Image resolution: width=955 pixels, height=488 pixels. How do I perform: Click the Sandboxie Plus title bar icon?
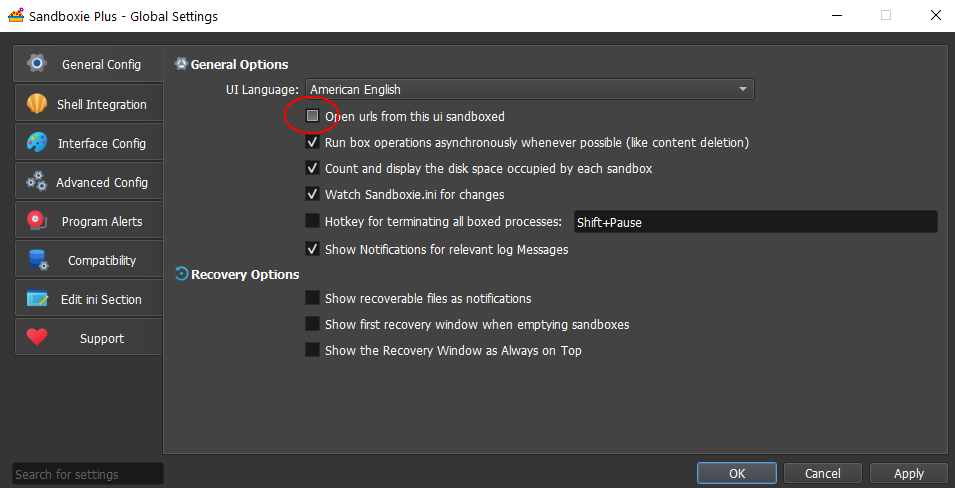pyautogui.click(x=16, y=16)
